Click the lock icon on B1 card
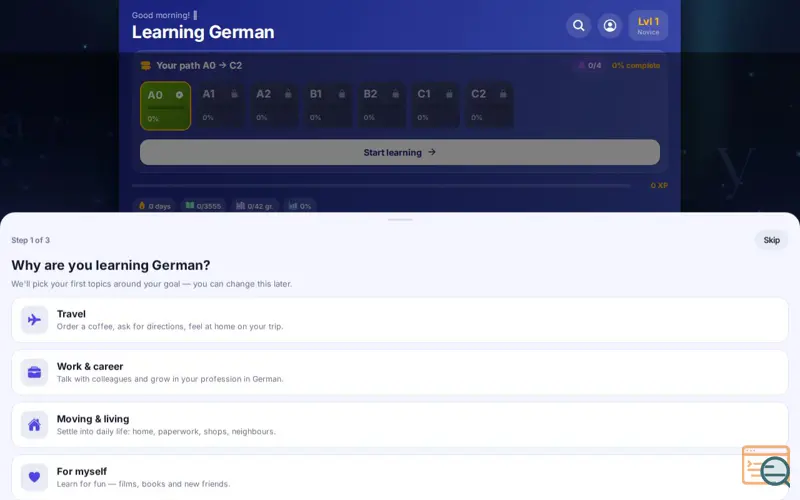The image size is (800, 500). click(x=342, y=94)
